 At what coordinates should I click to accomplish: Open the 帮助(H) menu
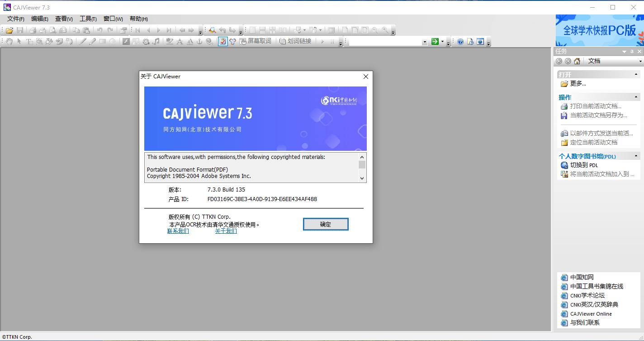(x=138, y=19)
